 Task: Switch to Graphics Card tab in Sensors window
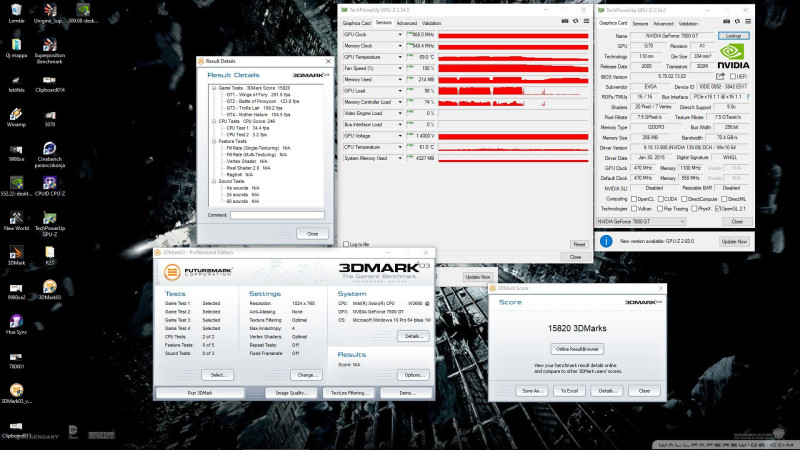tap(357, 23)
